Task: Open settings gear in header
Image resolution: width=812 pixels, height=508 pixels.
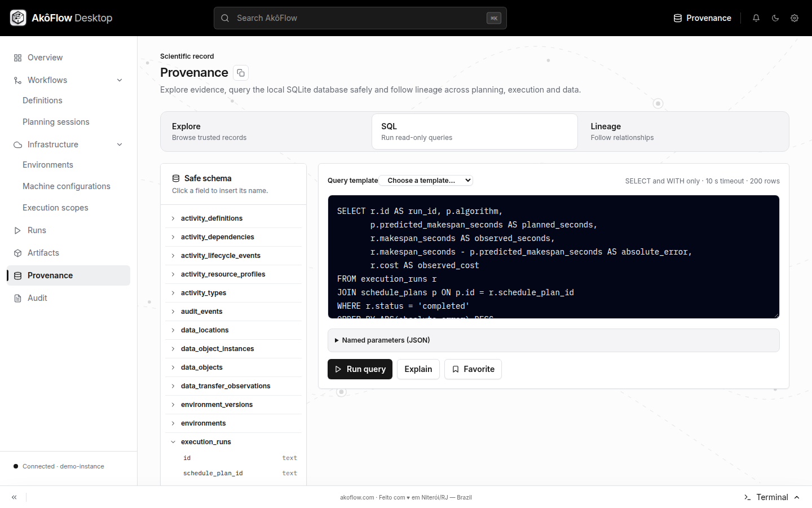Action: [795, 18]
